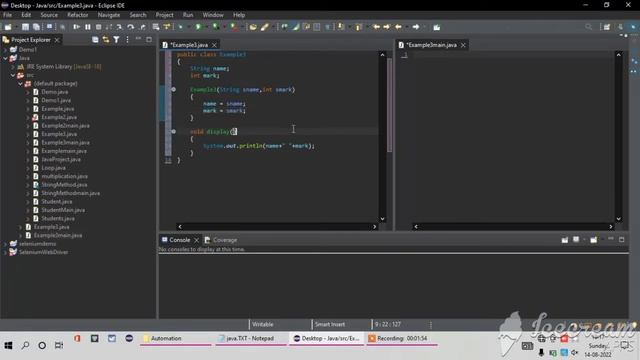Viewport: 640px width, 360px height.
Task: Click the Example3main.java editor scroll down arrow
Action: coord(618,219)
